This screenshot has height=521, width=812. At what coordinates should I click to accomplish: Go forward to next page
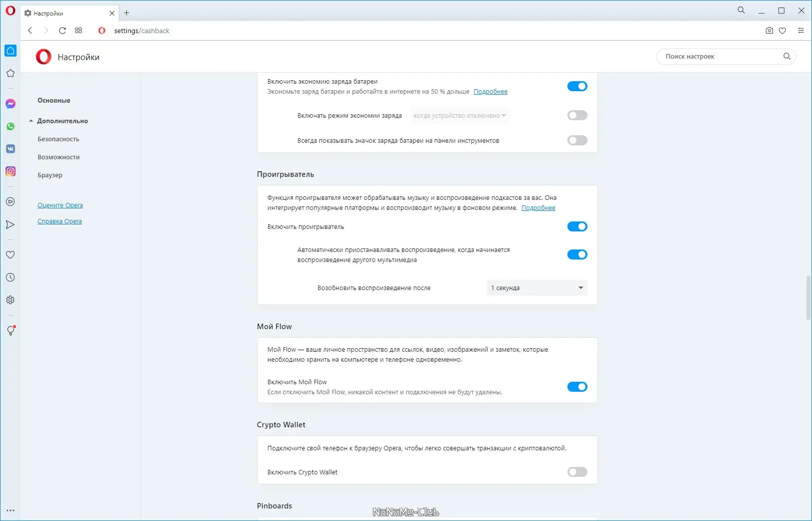tap(46, 31)
